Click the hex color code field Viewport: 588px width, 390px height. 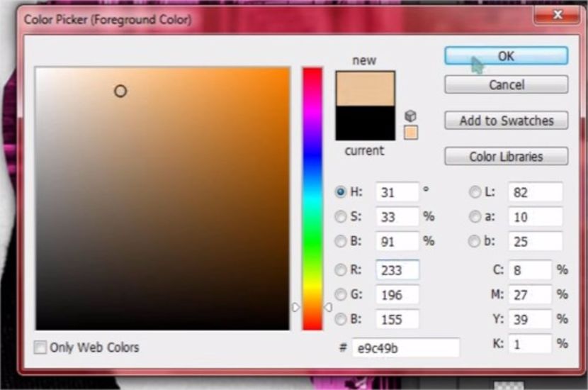(405, 348)
